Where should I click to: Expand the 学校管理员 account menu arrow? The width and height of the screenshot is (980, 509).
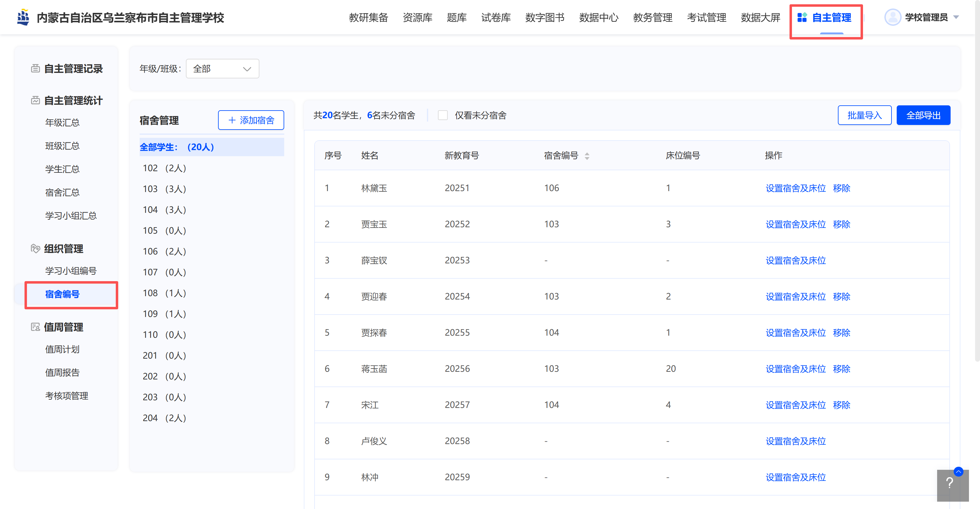956,17
